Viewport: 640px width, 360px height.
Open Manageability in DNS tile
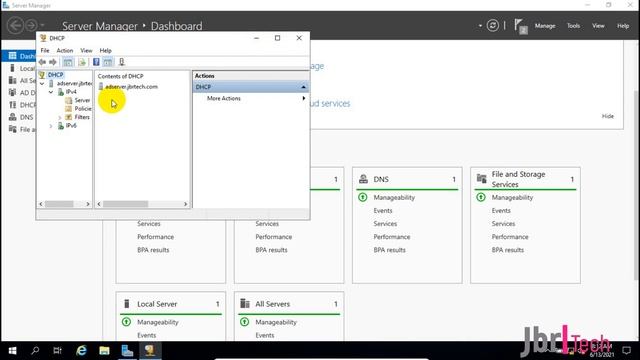pos(394,198)
